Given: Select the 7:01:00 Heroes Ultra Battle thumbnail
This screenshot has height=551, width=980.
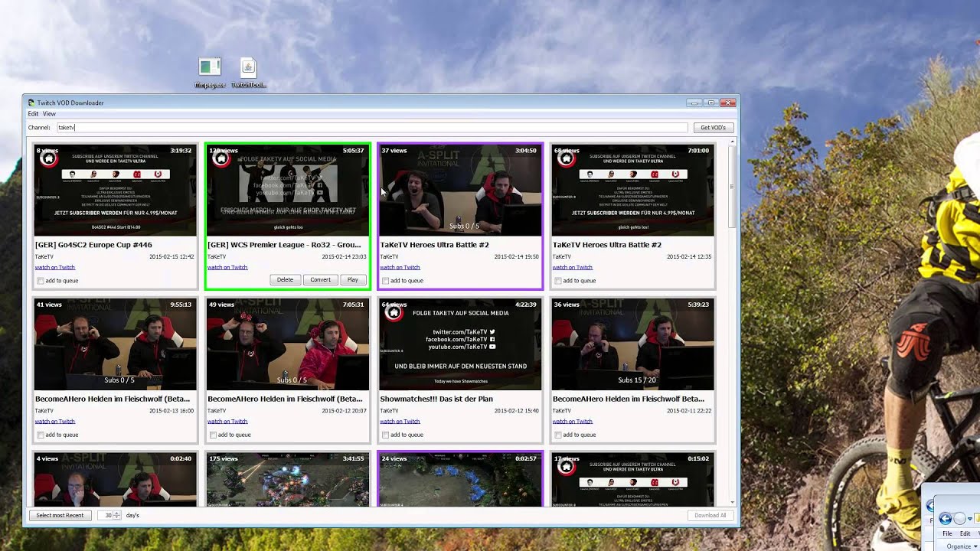Looking at the screenshot, I should (633, 191).
